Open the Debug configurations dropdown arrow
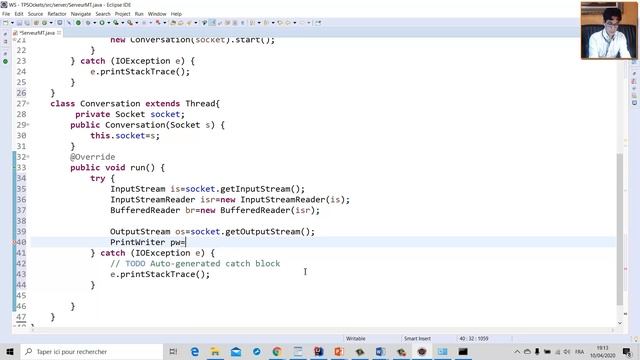This screenshot has height=360, width=640. tap(94, 23)
